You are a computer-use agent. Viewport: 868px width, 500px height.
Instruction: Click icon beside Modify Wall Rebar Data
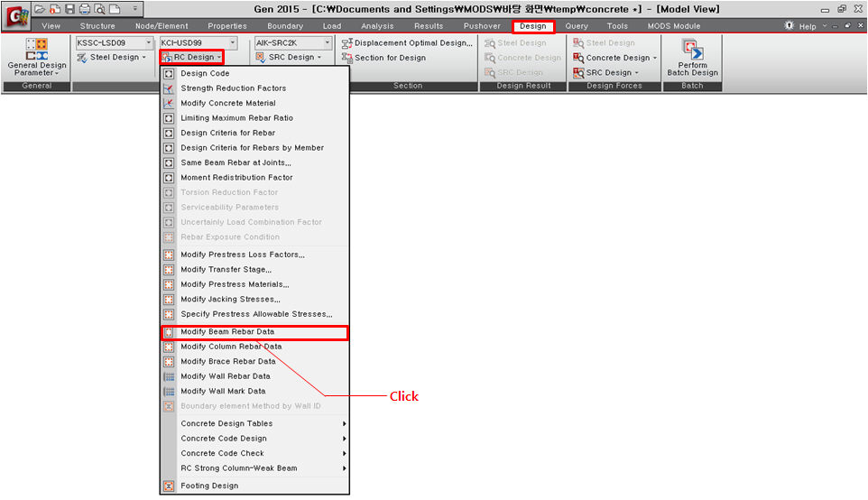(x=169, y=376)
